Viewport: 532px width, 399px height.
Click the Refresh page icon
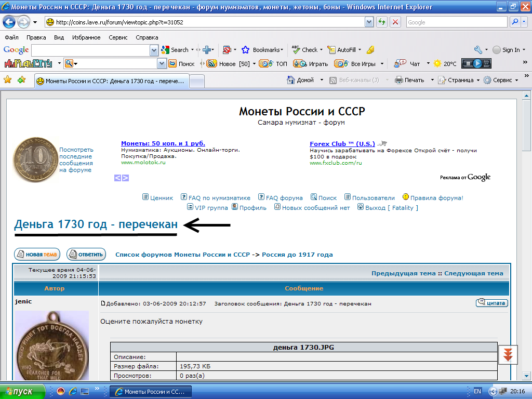(382, 22)
